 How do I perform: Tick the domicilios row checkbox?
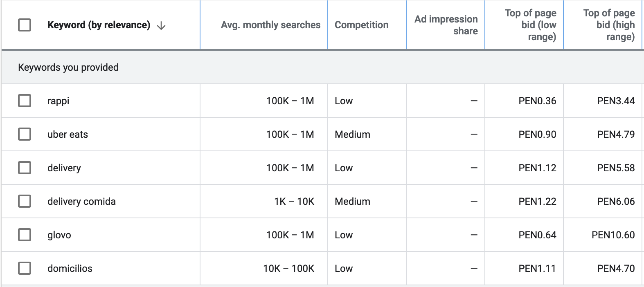pos(25,268)
